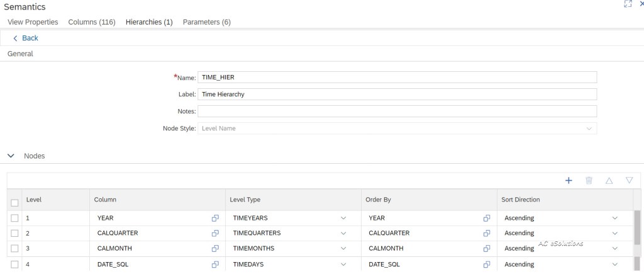The height and width of the screenshot is (274, 644).
Task: Click the move node up arrow
Action: pos(609,181)
